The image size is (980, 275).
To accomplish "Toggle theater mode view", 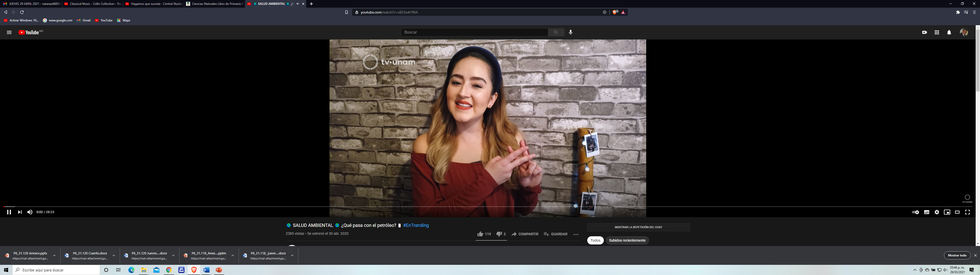I will (957, 212).
